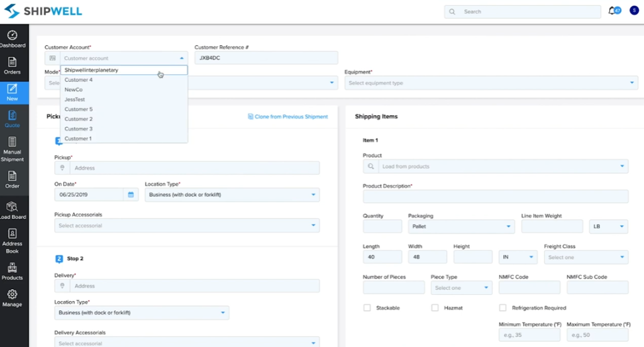The image size is (644, 347).
Task: Expand the Freight Class dropdown
Action: click(x=586, y=257)
